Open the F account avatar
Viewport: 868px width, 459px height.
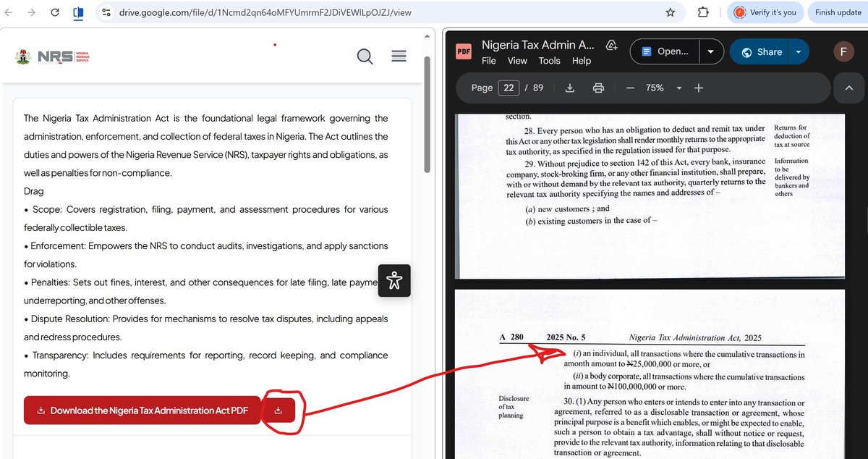(x=843, y=51)
